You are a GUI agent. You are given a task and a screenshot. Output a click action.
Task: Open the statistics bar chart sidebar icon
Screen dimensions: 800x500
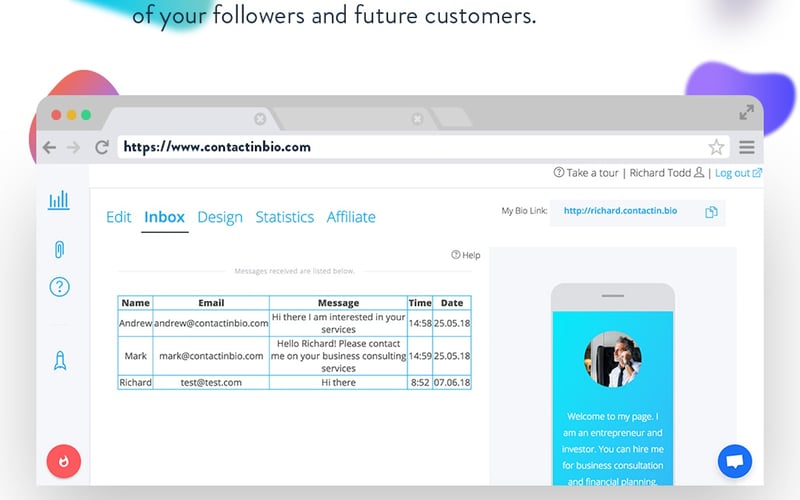pos(59,201)
